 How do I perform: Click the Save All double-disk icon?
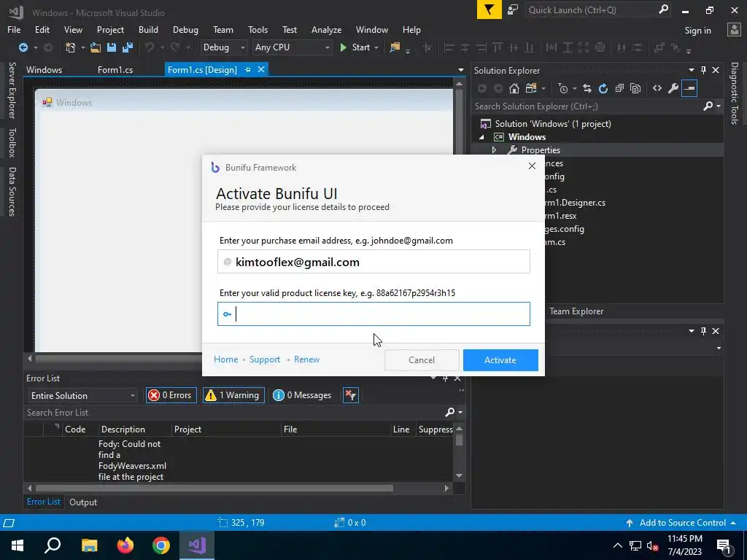coord(128,47)
